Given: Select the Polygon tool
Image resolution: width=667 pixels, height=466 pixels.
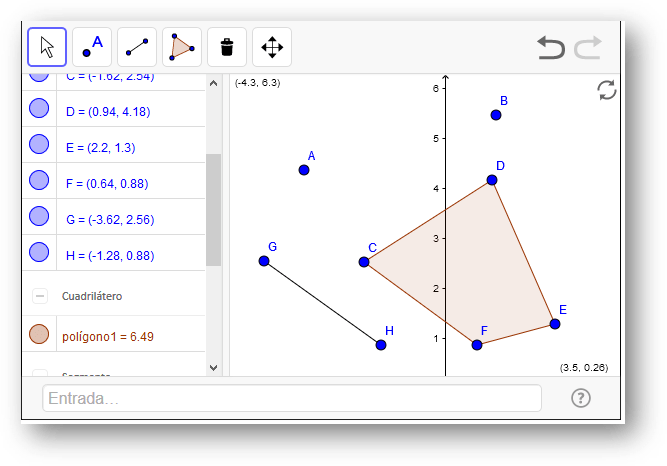Looking at the screenshot, I should (x=182, y=47).
